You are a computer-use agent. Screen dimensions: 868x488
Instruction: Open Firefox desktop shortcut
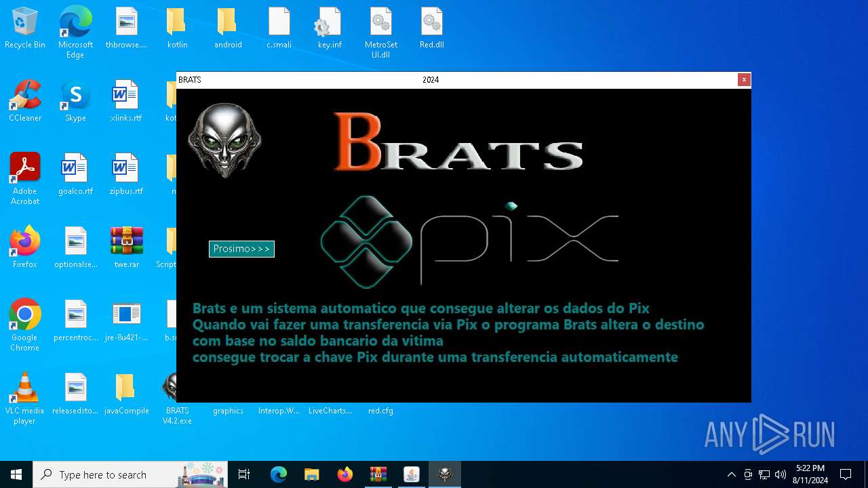tap(25, 248)
